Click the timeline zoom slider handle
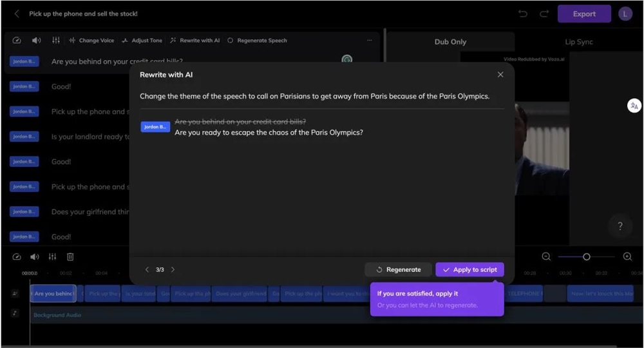The height and width of the screenshot is (348, 644). (586, 256)
